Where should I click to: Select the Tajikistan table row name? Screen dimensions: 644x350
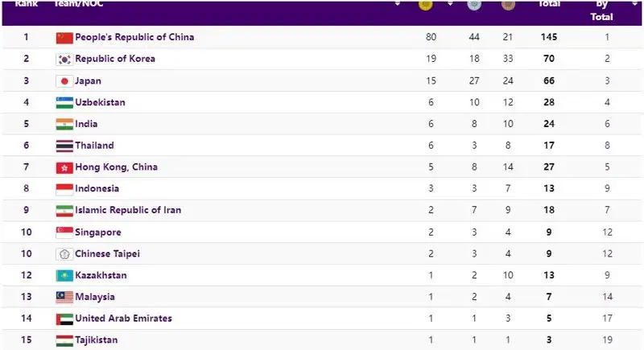coord(96,340)
